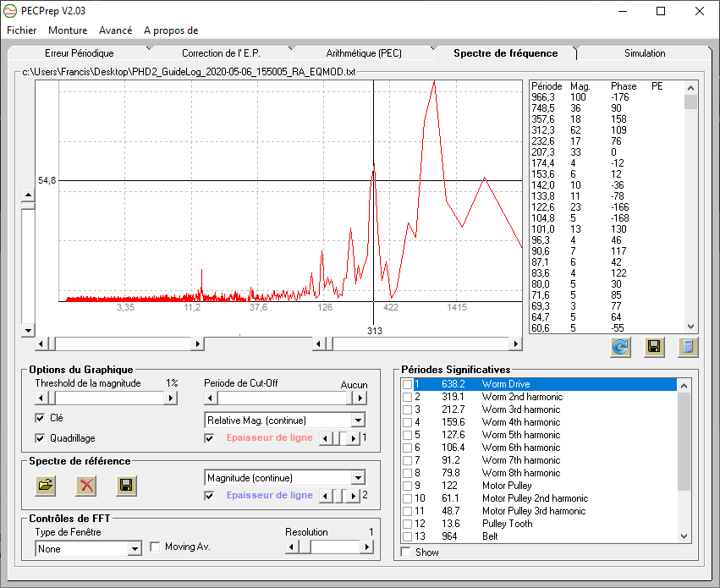Enable the Moving Av. checkbox

coord(155,547)
